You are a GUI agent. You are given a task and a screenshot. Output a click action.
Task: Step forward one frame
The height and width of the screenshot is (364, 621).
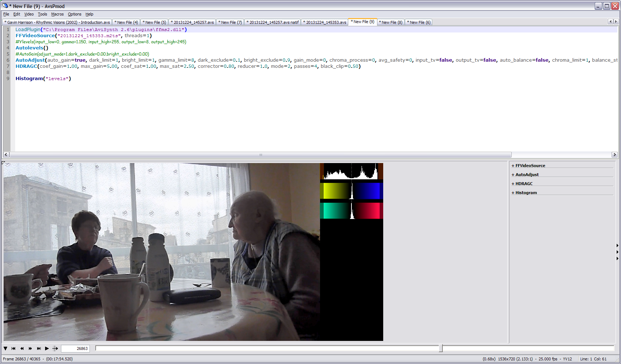tap(30, 348)
